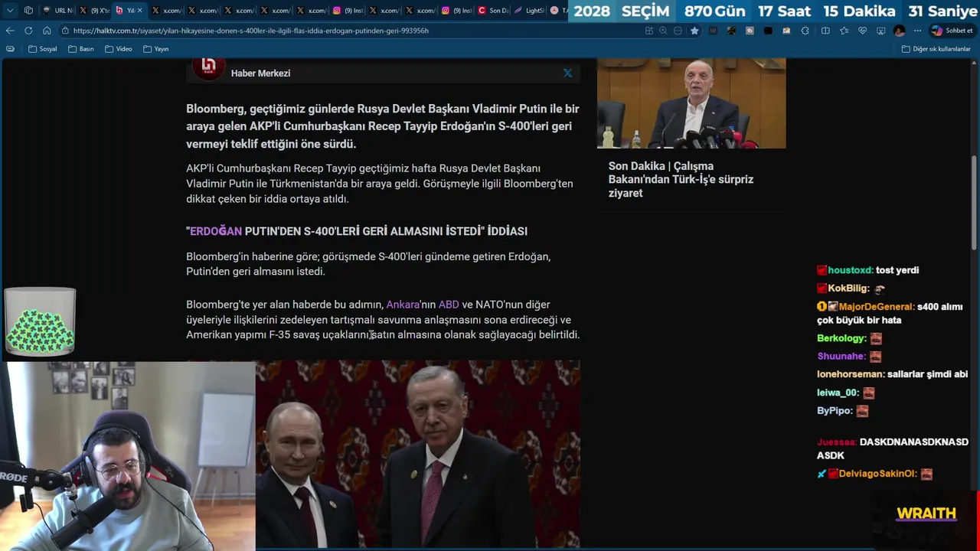Open the Basın bookmarks folder

pos(81,49)
